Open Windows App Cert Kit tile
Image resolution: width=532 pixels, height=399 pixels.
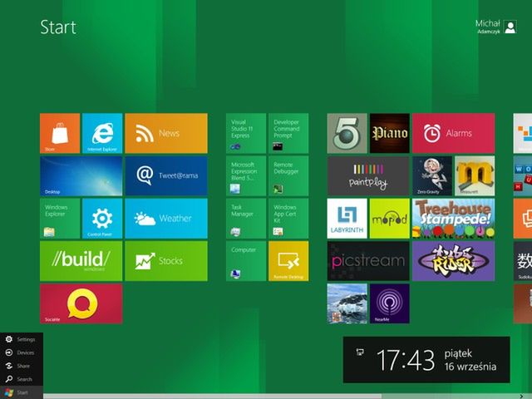[x=288, y=219]
